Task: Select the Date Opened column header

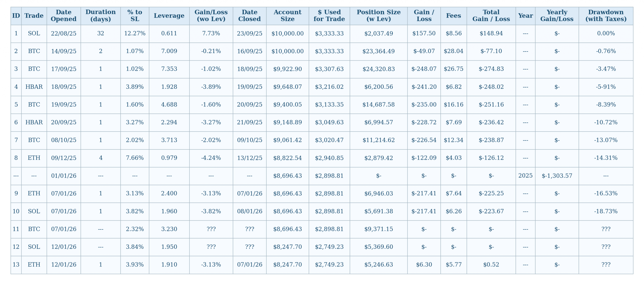Action: (x=64, y=16)
